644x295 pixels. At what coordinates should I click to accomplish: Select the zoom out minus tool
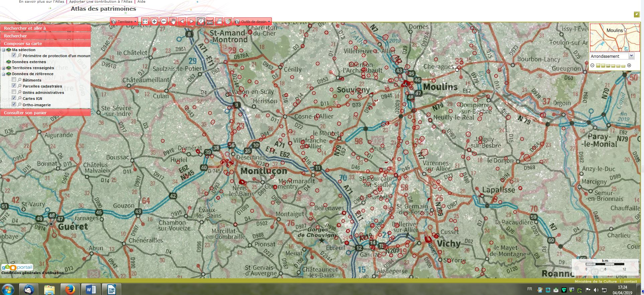164,21
